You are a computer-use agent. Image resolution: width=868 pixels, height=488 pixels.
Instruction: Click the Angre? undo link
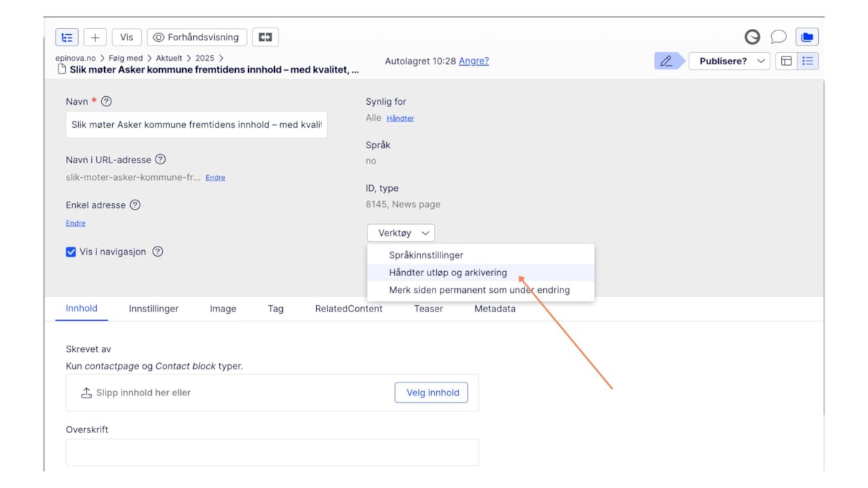pyautogui.click(x=474, y=61)
